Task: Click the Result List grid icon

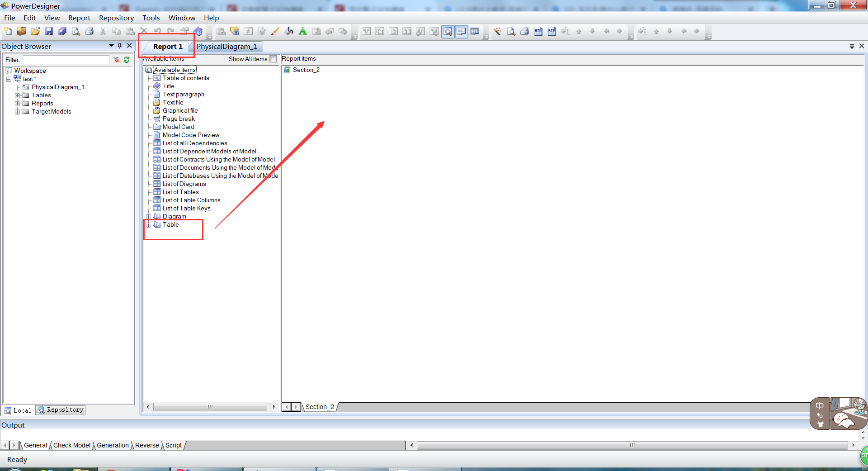Action: 475,31
